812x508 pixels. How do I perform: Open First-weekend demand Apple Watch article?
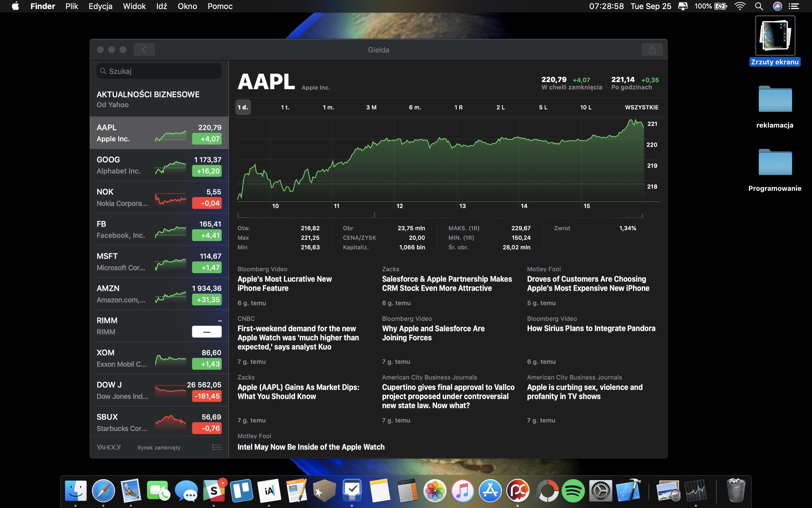(298, 338)
